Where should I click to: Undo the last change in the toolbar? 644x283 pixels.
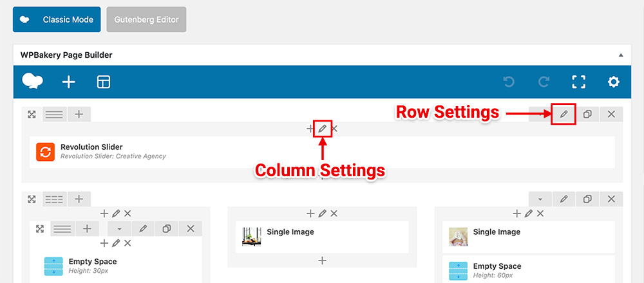coord(509,82)
